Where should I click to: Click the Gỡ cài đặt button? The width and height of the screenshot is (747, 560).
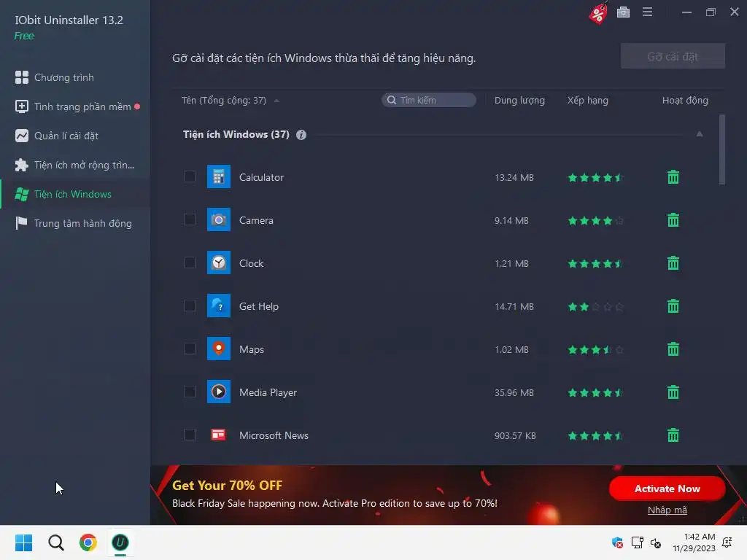[x=673, y=56]
